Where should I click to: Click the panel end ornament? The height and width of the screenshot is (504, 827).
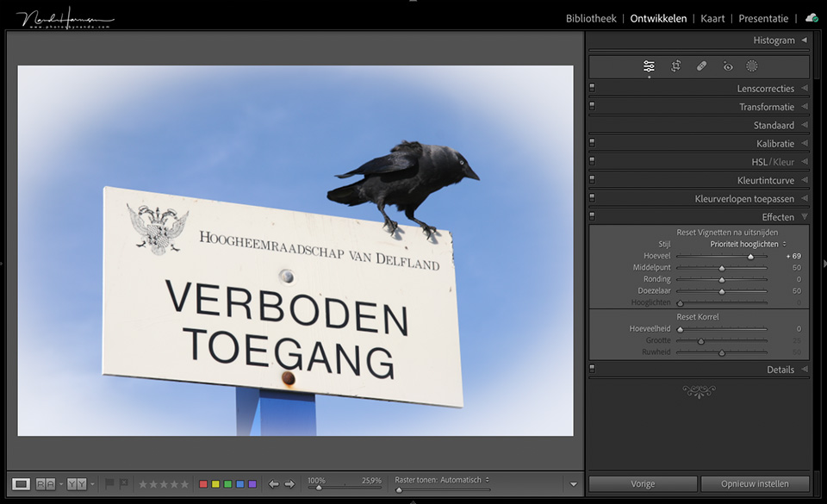(x=699, y=391)
